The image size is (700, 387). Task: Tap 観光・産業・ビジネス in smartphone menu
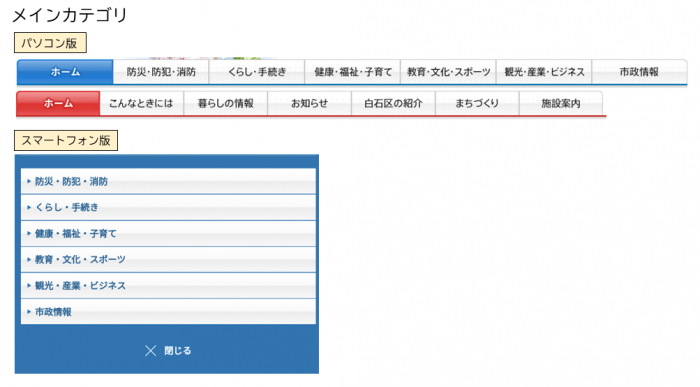point(168,285)
